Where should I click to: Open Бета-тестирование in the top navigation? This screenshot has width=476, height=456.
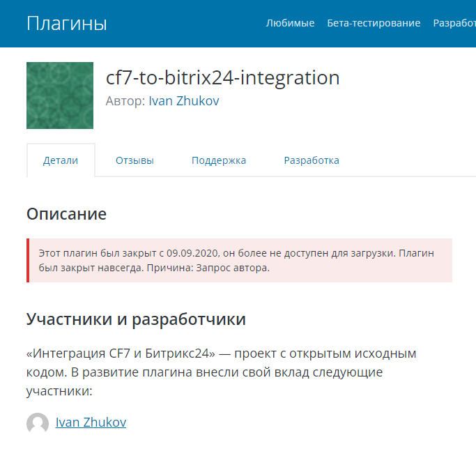pos(374,23)
